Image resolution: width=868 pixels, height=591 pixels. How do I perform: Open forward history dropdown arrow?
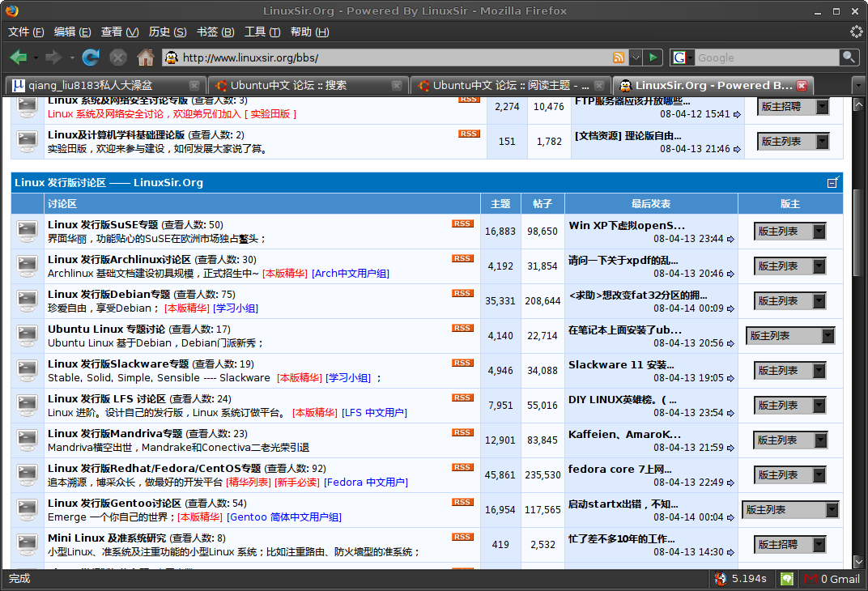pos(72,57)
